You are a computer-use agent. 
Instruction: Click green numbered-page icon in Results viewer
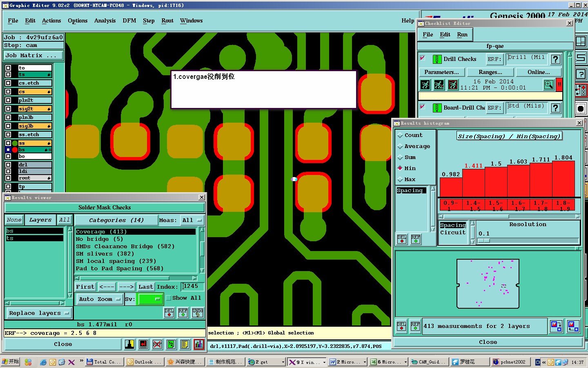(171, 344)
